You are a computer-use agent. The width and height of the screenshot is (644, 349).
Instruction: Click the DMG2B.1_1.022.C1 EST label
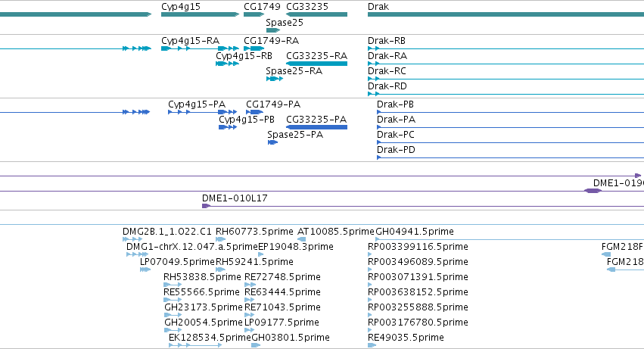click(167, 232)
